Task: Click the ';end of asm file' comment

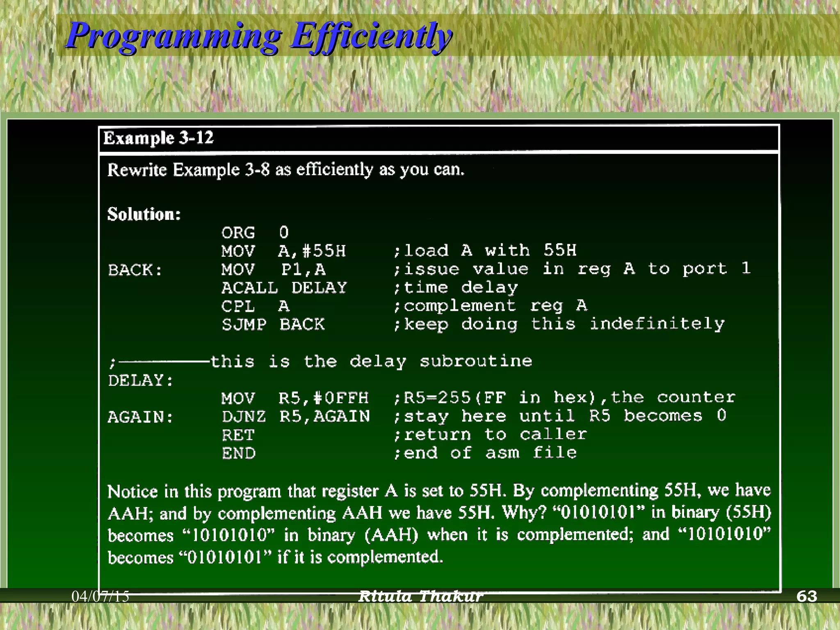Action: 485,453
